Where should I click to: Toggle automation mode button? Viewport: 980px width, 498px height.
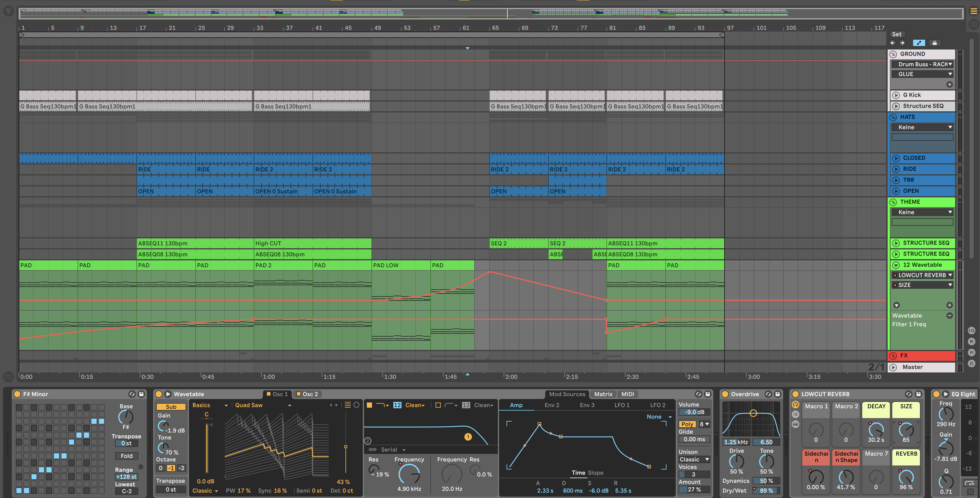(x=919, y=43)
